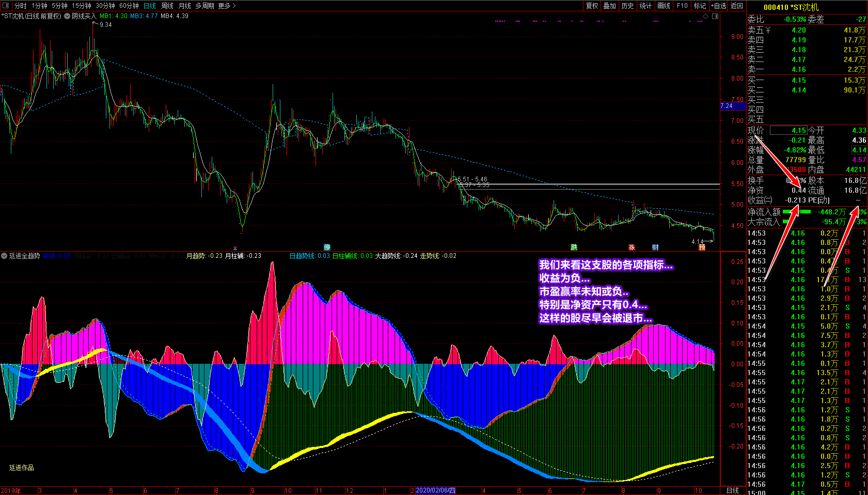The width and height of the screenshot is (868, 495).
Task: Click the 阴线买入 indicator name
Action: 84,16
